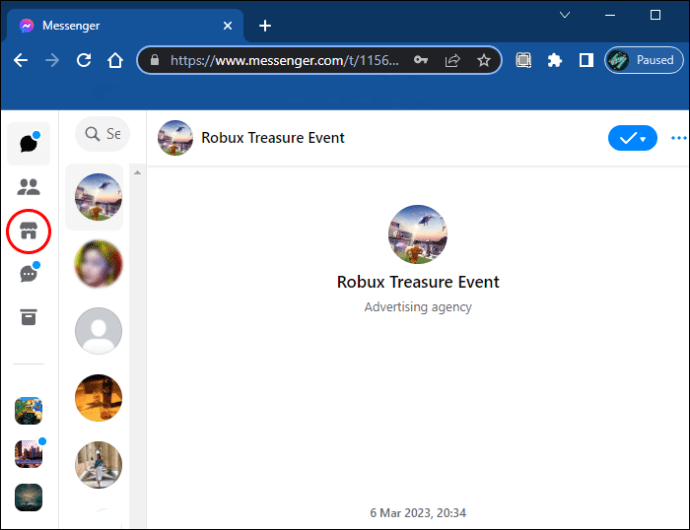This screenshot has width=690, height=530.
Task: Open the Marketplace icon circled in red
Action: point(29,232)
